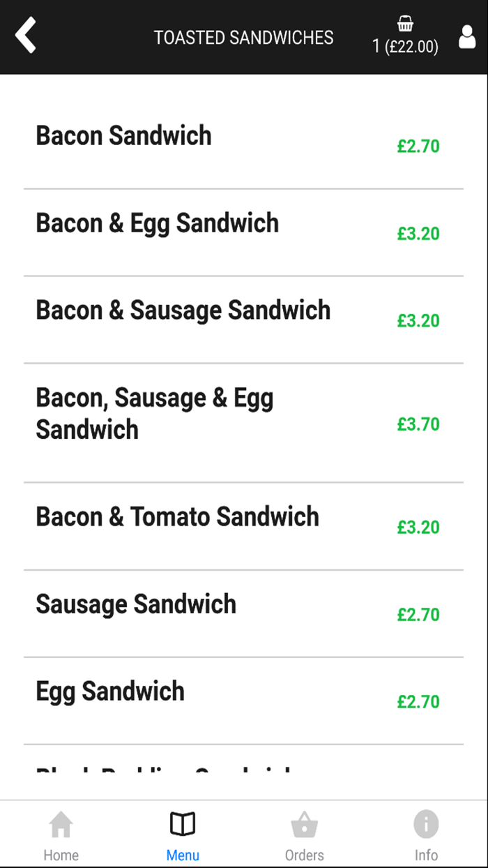
Task: Open the Info icon in bottom bar
Action: point(426,825)
